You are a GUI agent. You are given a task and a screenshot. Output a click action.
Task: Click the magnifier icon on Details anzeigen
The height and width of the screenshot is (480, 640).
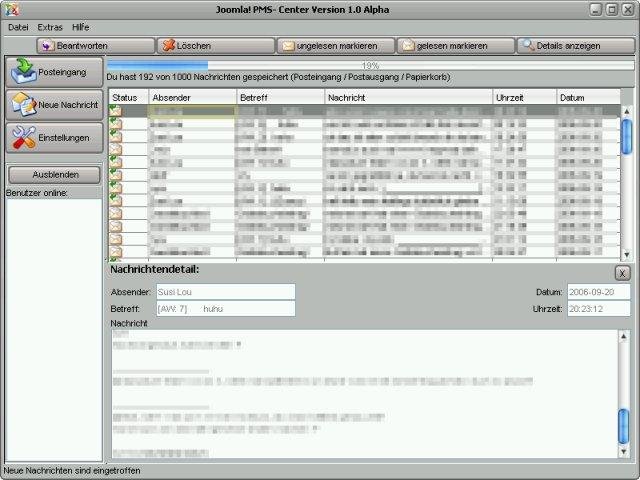point(529,45)
